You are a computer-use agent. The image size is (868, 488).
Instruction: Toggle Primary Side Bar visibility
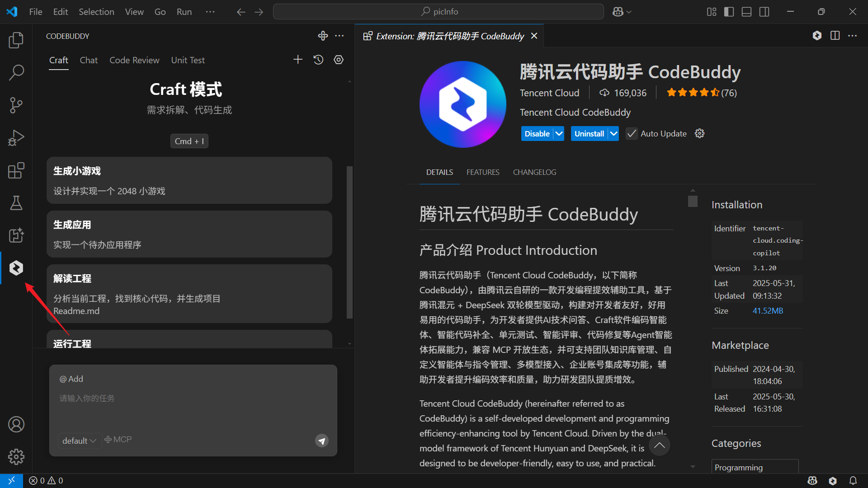[729, 12]
